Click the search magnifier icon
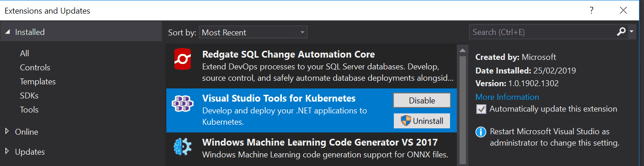The height and width of the screenshot is (166, 644). pyautogui.click(x=621, y=32)
